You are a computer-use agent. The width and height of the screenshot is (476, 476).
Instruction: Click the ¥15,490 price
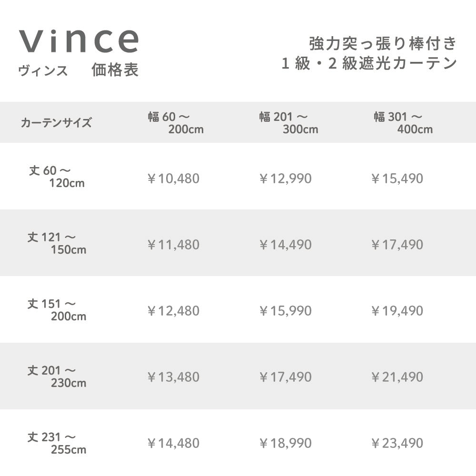[x=397, y=178]
